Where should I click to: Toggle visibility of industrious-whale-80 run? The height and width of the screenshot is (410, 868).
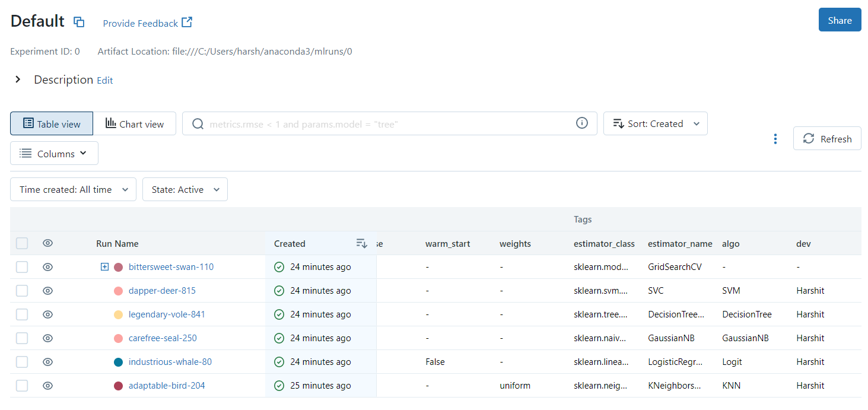[47, 361]
